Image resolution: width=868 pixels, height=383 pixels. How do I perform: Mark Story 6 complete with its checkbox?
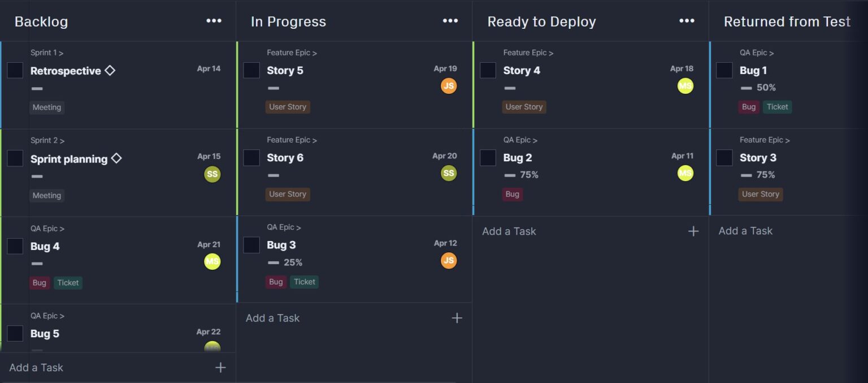[251, 157]
